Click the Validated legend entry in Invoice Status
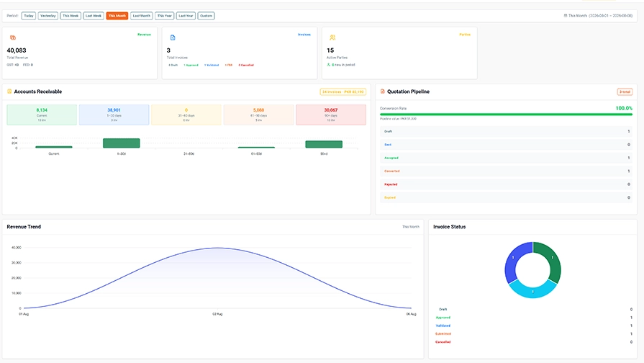The image size is (644, 363). [x=443, y=326]
